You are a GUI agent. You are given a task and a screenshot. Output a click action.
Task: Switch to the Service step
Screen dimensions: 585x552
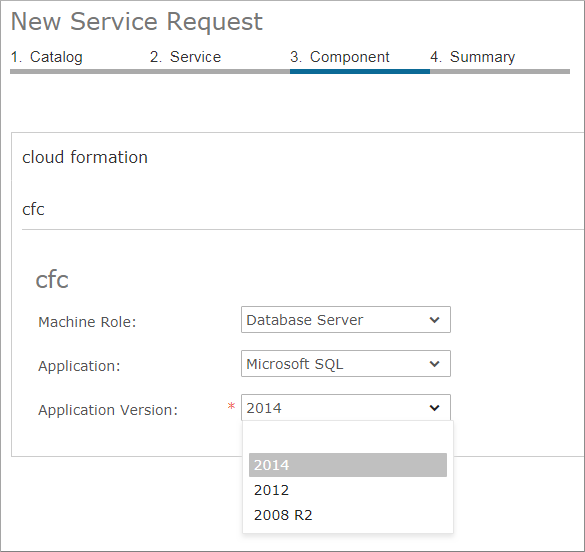[x=185, y=57]
